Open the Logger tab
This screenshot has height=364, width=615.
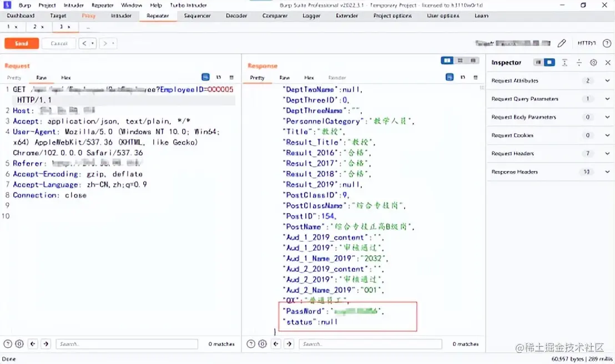(311, 16)
